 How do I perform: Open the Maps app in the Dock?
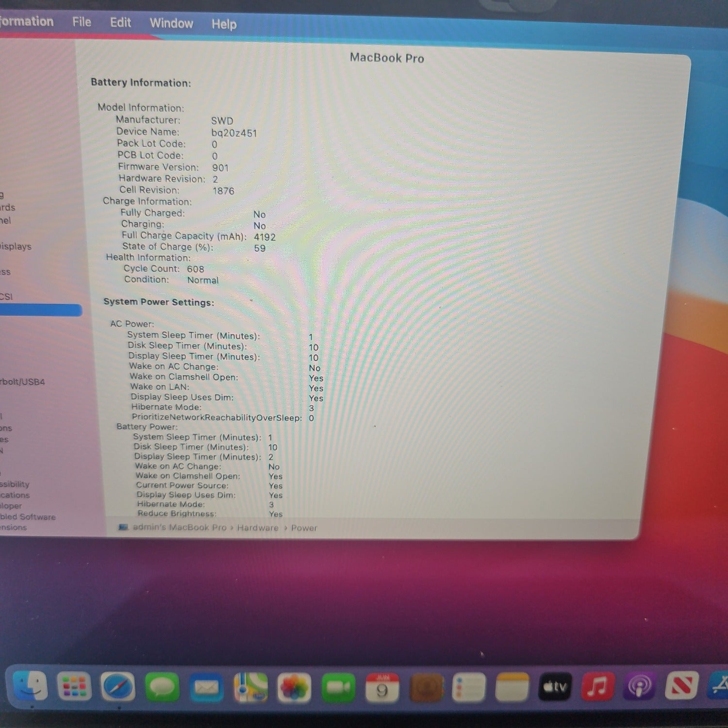click(250, 688)
